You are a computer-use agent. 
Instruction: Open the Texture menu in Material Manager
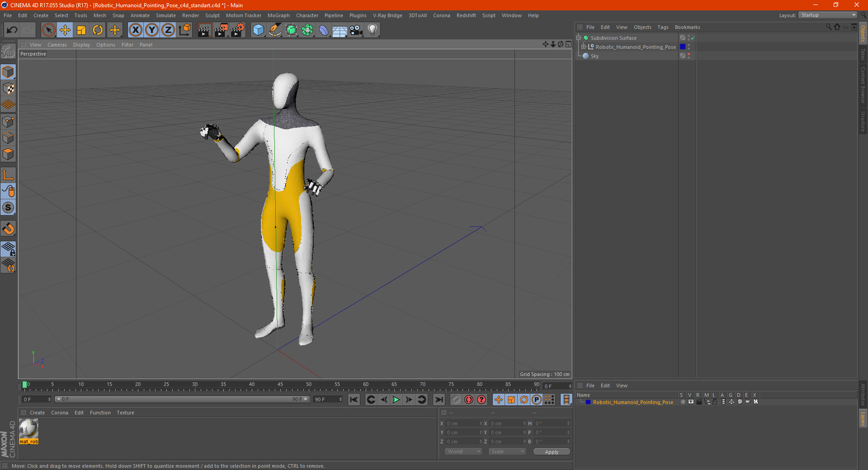click(125, 413)
